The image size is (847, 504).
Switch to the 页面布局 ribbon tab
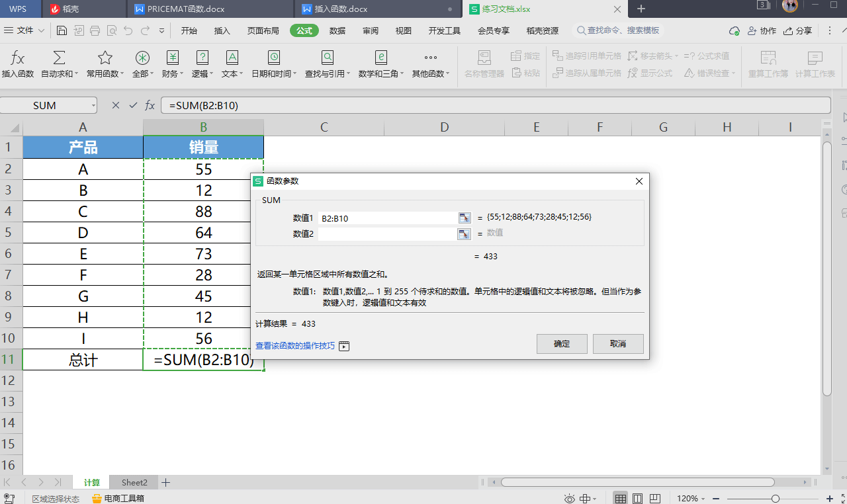263,30
